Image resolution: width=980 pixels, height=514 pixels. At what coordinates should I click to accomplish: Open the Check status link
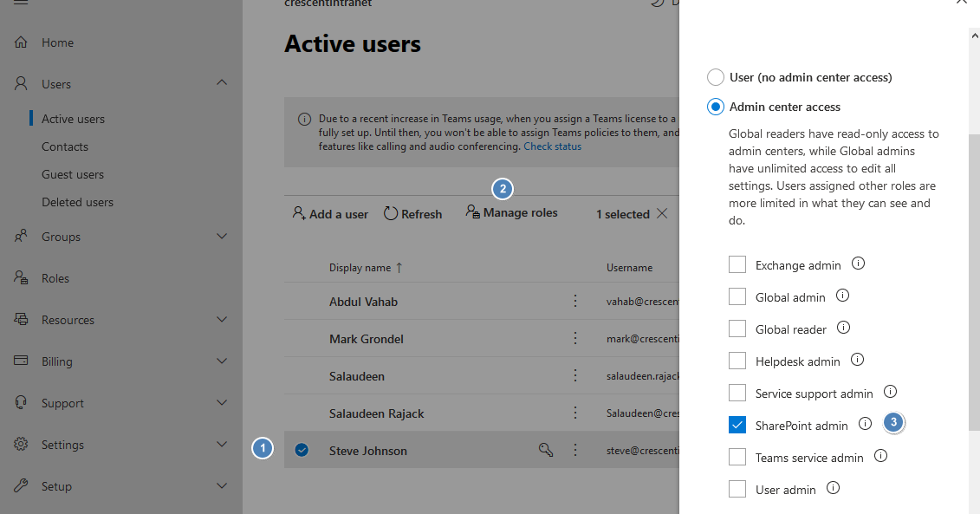pyautogui.click(x=552, y=146)
